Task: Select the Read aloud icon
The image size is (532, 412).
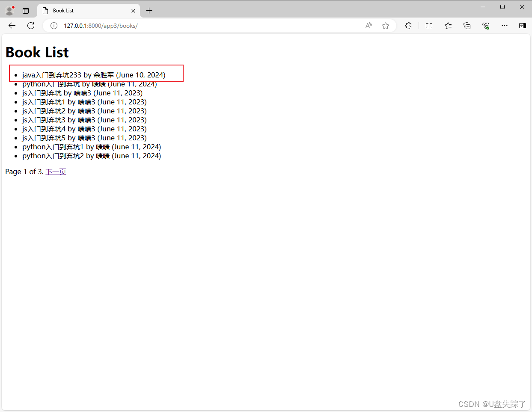Action: pos(369,26)
